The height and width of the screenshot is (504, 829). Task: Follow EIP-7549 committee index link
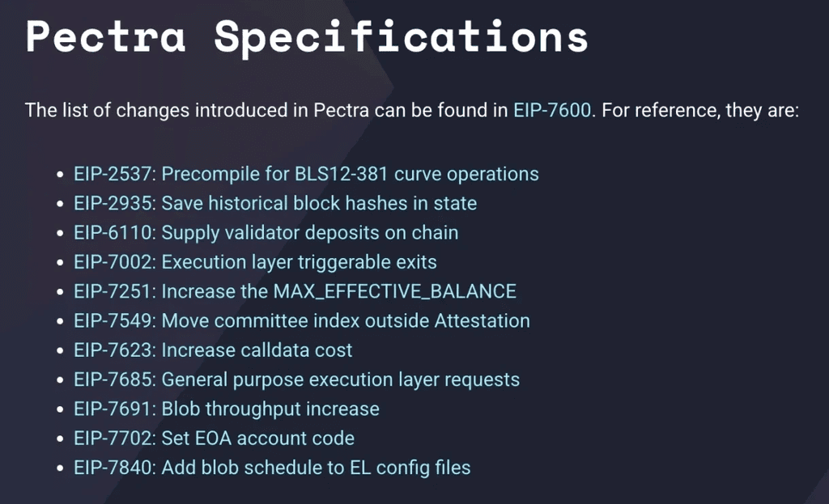pyautogui.click(x=302, y=320)
